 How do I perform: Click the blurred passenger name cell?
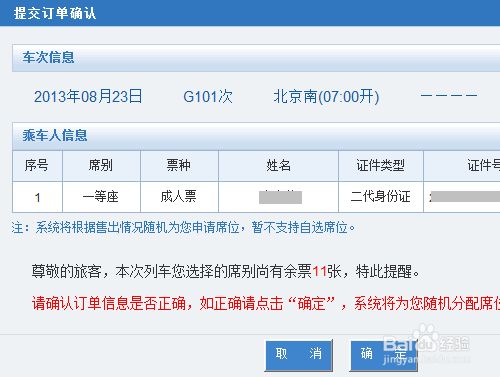[x=278, y=197]
